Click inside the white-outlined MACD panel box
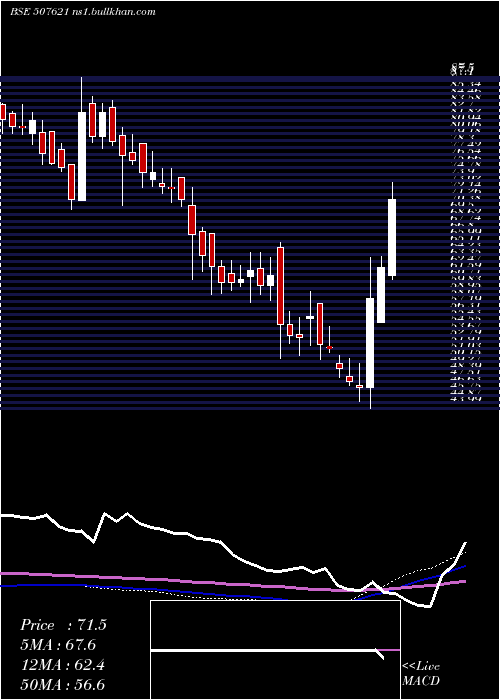The width and height of the screenshot is (500, 700). coord(275,650)
